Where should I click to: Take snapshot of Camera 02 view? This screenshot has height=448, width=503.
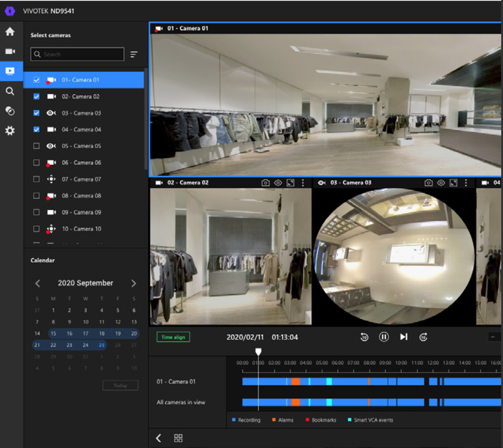pos(265,183)
